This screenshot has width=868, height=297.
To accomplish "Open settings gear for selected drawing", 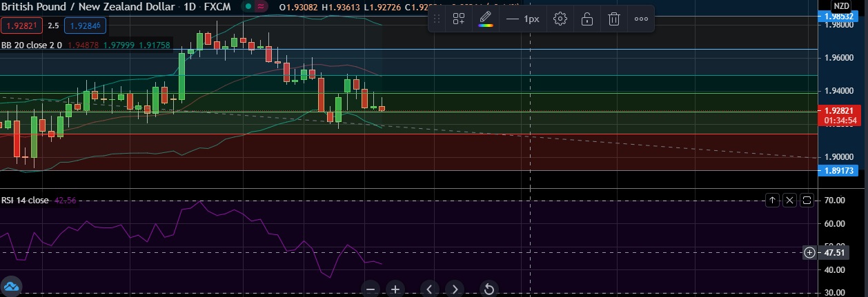I will [560, 19].
